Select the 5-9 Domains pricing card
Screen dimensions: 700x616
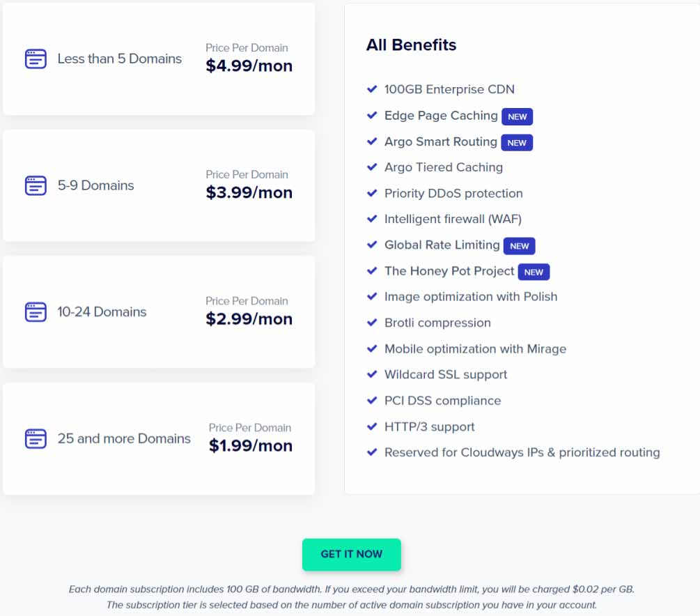159,185
